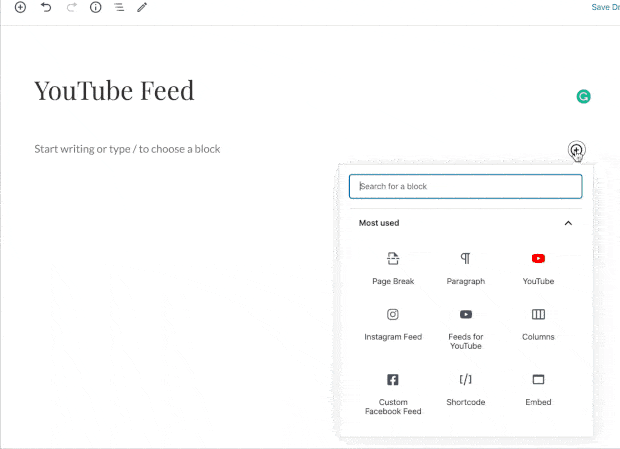Screen dimensions: 620x449
Task: Insert a Paragraph block
Action: click(465, 269)
